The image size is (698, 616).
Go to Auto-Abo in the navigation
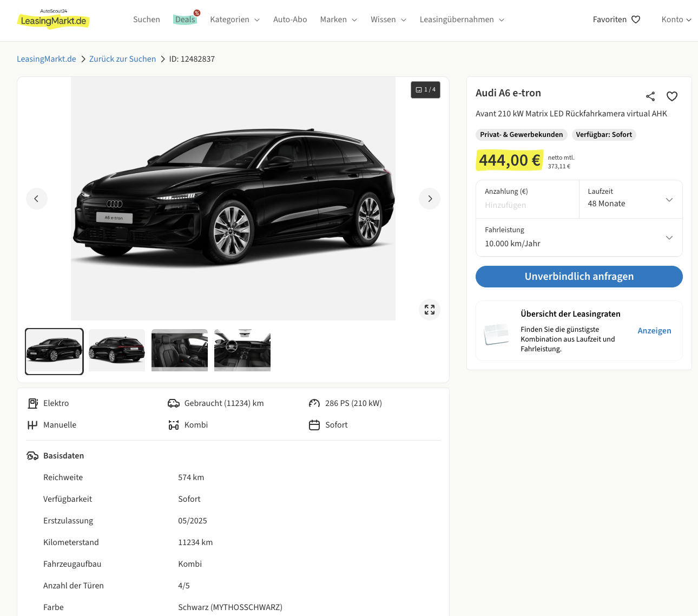point(290,19)
